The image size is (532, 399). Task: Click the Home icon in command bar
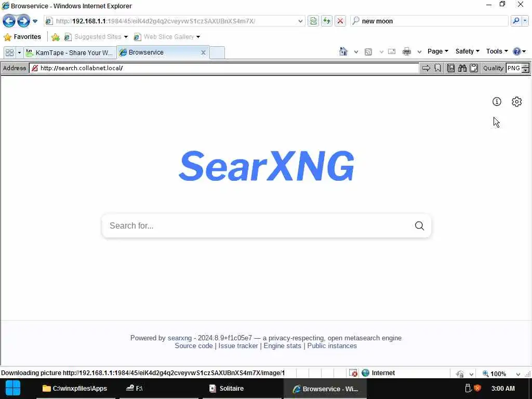[343, 51]
